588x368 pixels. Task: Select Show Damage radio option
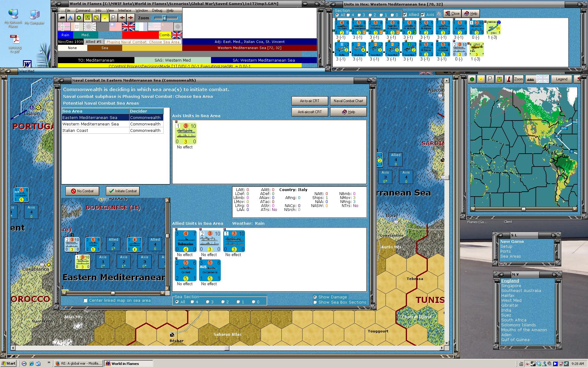point(315,297)
